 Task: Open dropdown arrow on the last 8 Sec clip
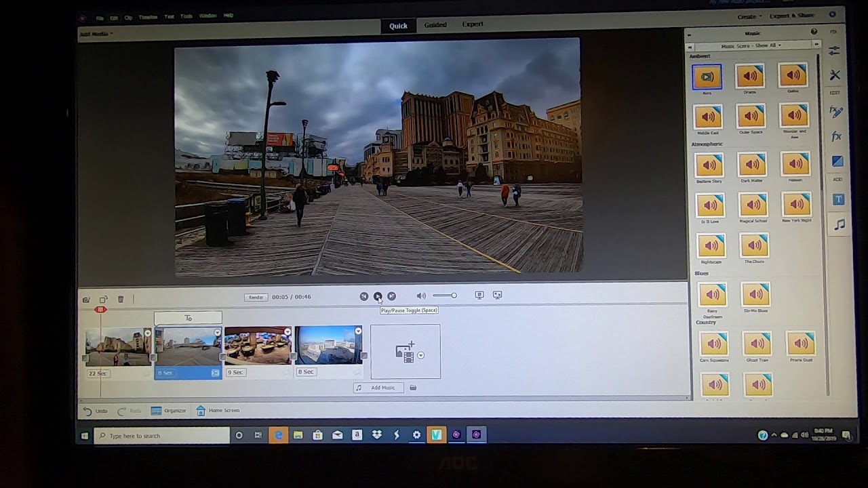pos(358,331)
